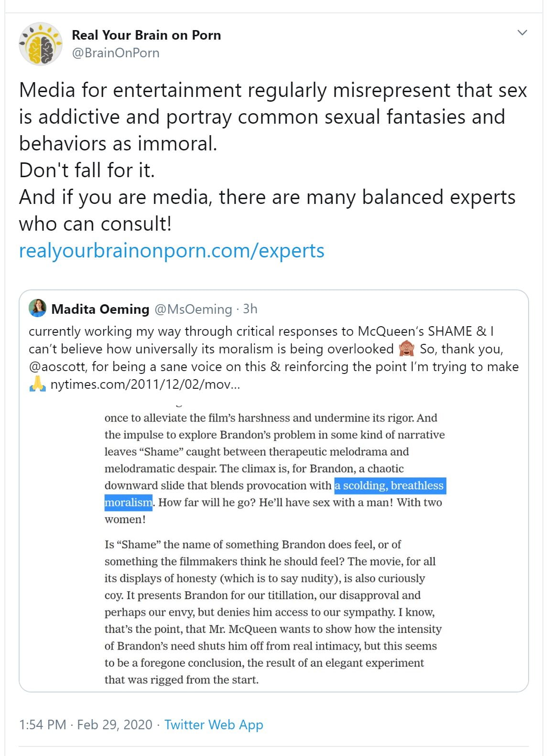
Task: Follow the nytimes.com article link
Action: (x=145, y=384)
